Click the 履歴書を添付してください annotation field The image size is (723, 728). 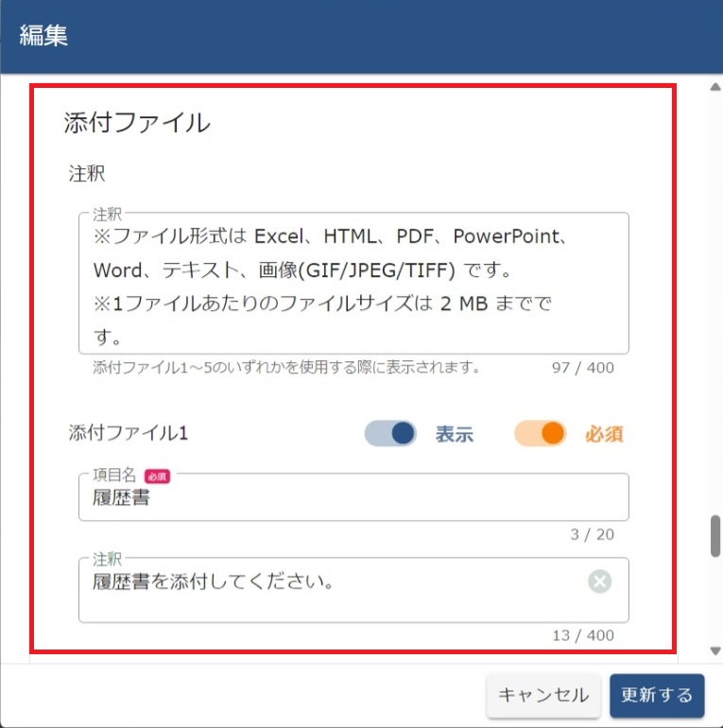[x=331, y=590]
